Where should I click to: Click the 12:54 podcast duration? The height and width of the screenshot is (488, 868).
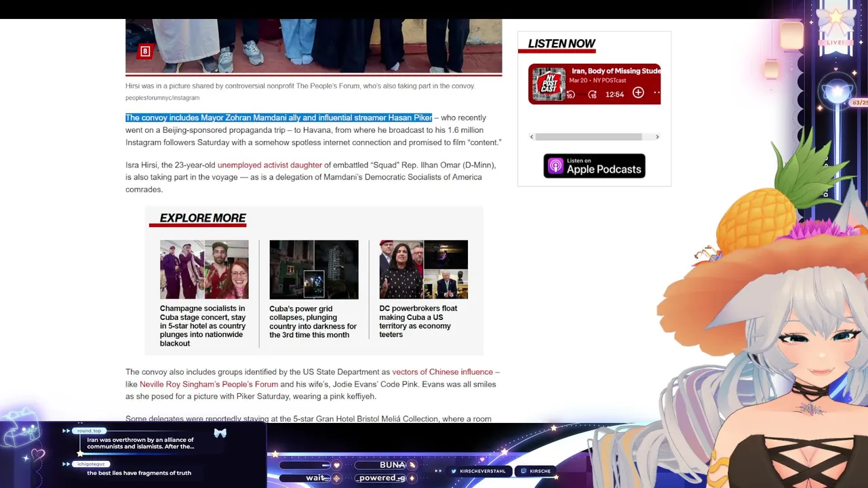(614, 94)
